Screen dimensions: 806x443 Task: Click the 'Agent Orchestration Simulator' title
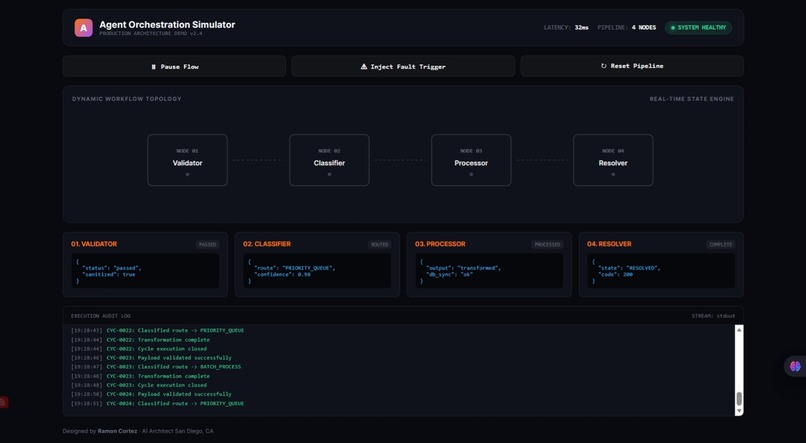click(167, 25)
